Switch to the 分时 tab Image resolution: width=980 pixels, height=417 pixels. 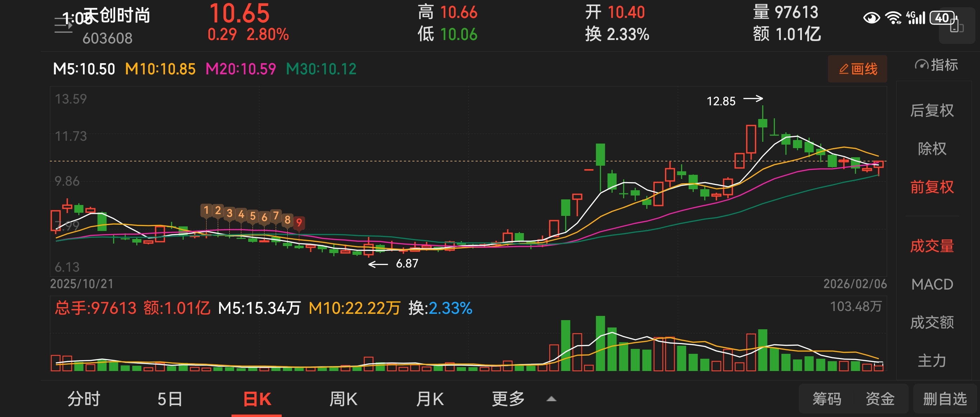point(84,399)
